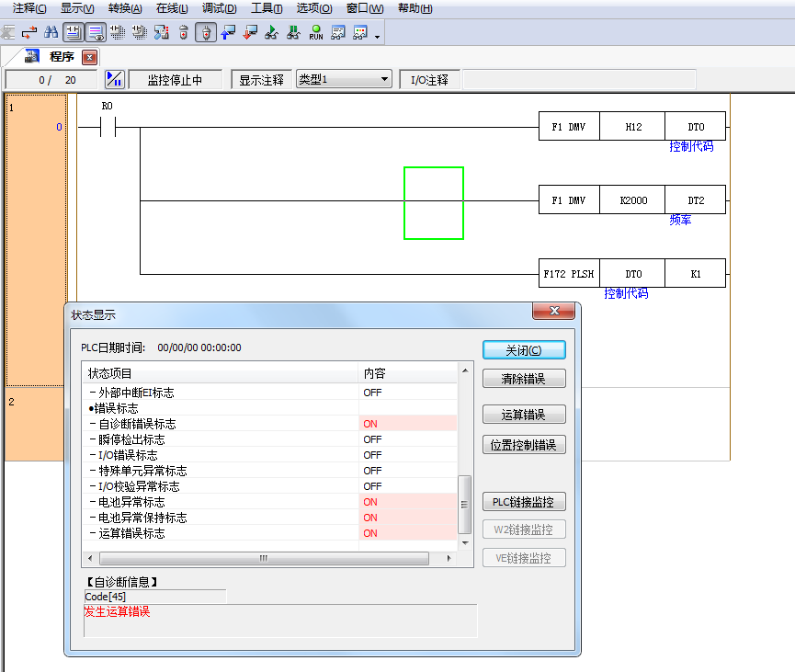
Task: Click the upload from PLC blue arrow icon
Action: pos(228,33)
